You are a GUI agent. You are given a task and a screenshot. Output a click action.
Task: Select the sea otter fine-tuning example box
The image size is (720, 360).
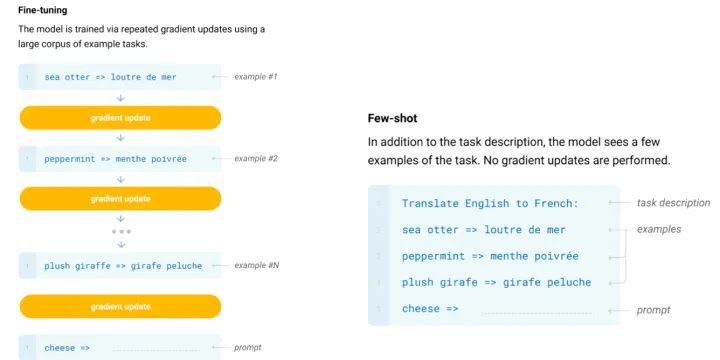click(x=120, y=77)
